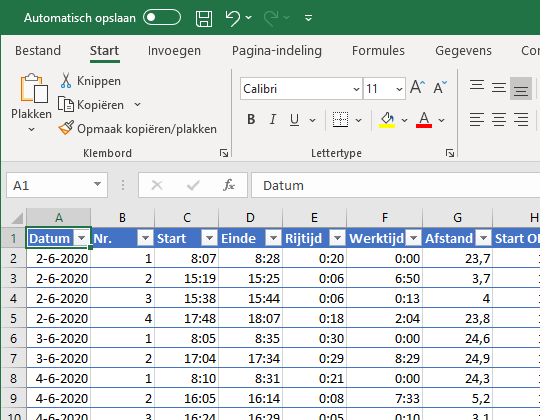Click the formula bar containing Datum

(395, 185)
